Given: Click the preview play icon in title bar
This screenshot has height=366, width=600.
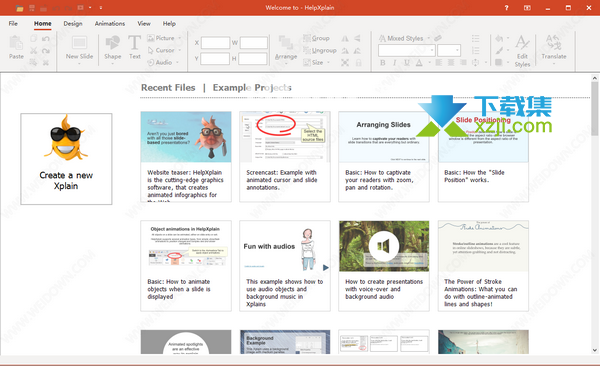Looking at the screenshot, I should [80, 8].
